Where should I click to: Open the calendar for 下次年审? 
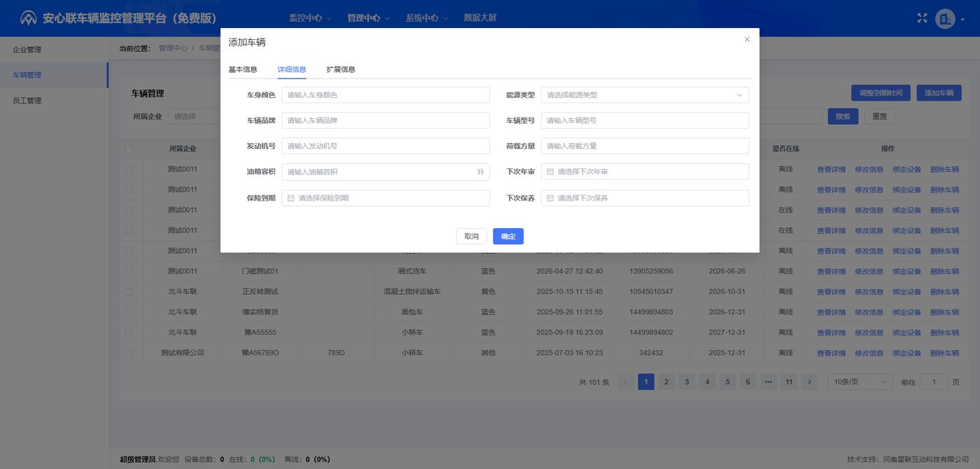coord(645,171)
